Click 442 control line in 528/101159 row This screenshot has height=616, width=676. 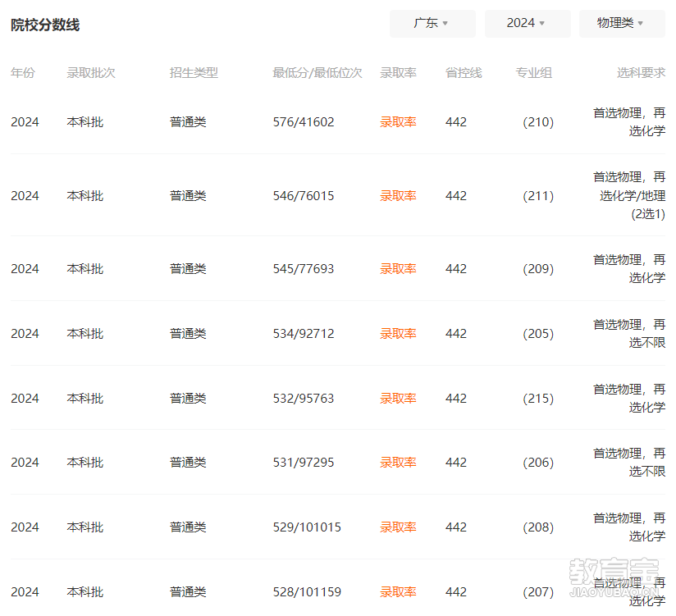pyautogui.click(x=456, y=592)
